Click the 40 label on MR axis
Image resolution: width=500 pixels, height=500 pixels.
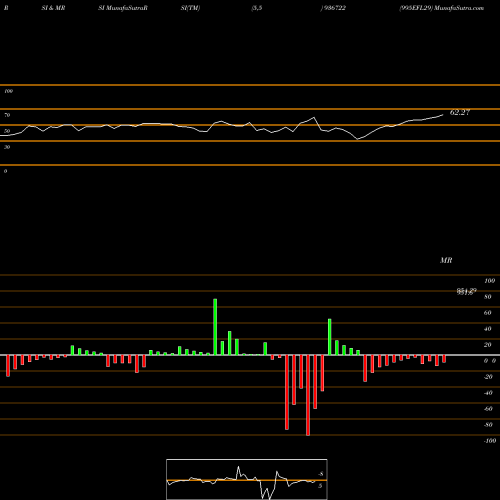[x=488, y=329]
